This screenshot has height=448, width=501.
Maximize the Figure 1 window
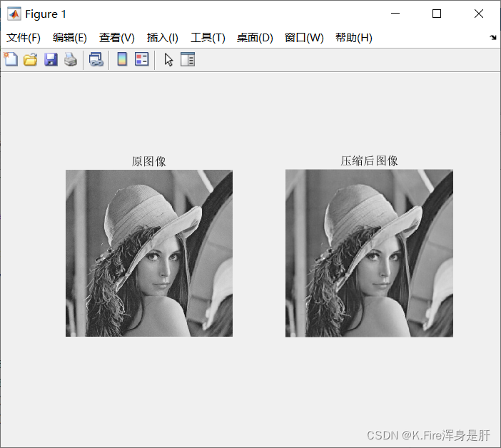click(437, 14)
